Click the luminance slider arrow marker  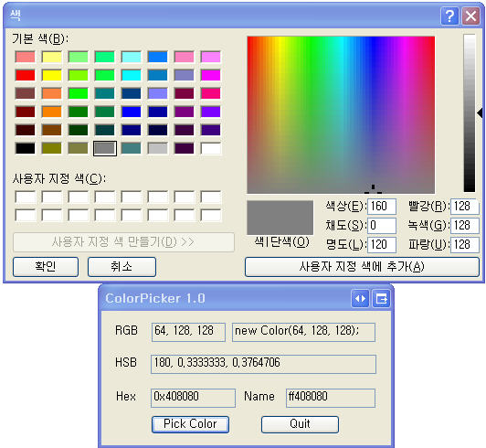(480, 113)
